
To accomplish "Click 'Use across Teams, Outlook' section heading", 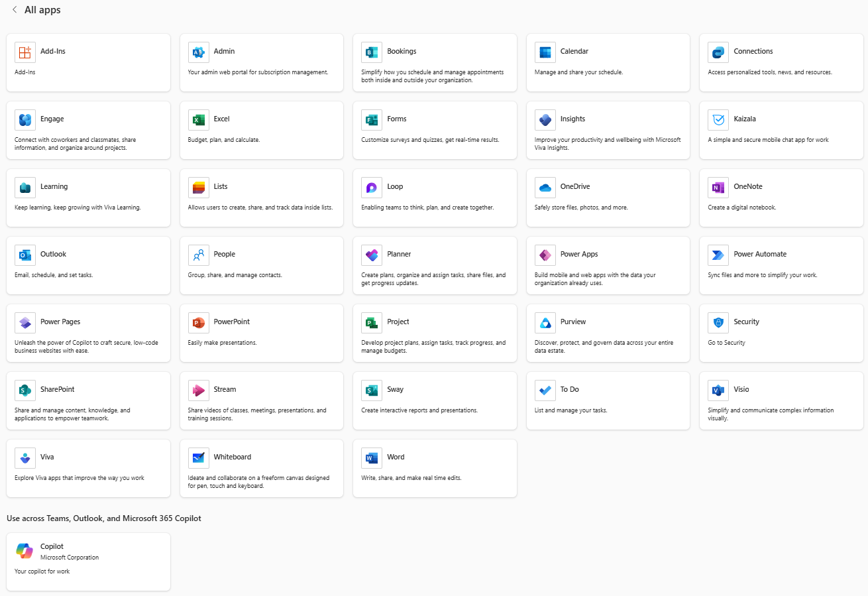I will pyautogui.click(x=104, y=518).
